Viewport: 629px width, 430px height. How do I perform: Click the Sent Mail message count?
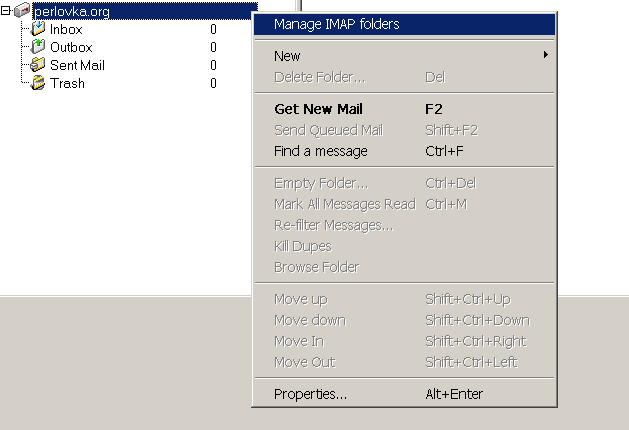[x=213, y=65]
